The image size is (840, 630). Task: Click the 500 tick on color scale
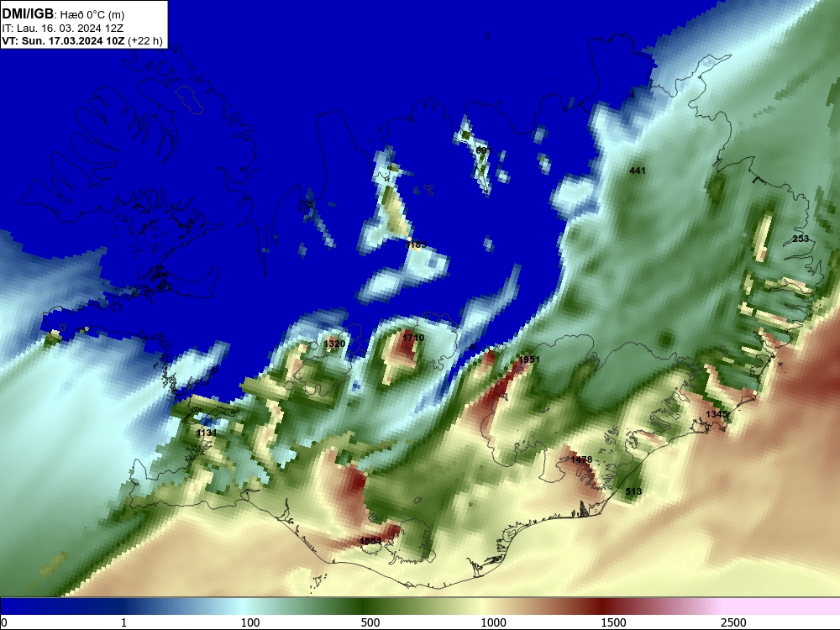tap(370, 622)
